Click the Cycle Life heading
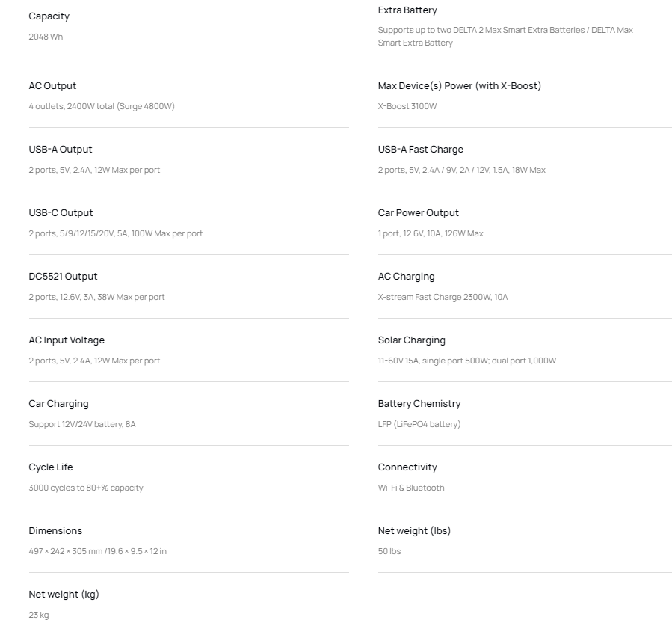The height and width of the screenshot is (635, 672). coord(51,467)
